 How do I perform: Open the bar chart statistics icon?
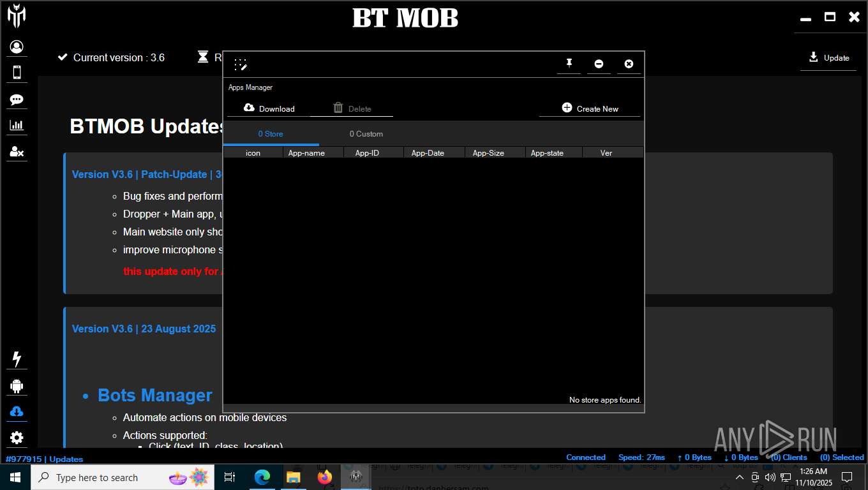[x=17, y=126]
